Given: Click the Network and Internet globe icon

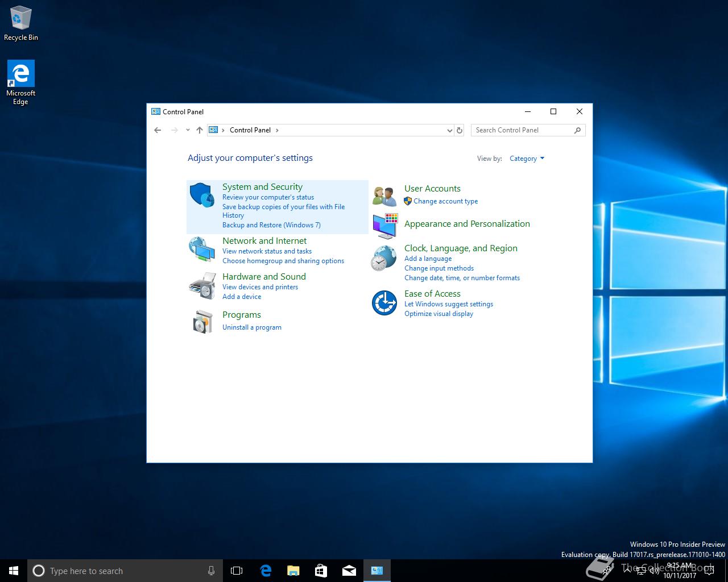Looking at the screenshot, I should click(201, 250).
